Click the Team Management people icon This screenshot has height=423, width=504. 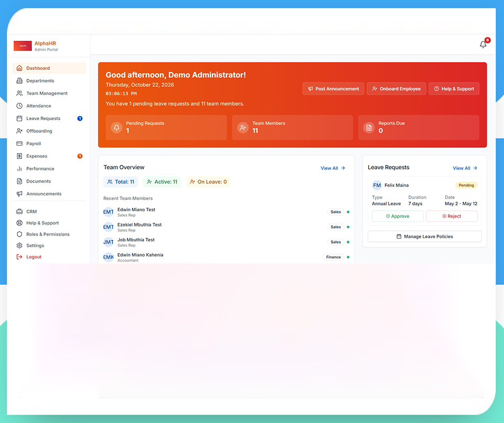click(19, 93)
